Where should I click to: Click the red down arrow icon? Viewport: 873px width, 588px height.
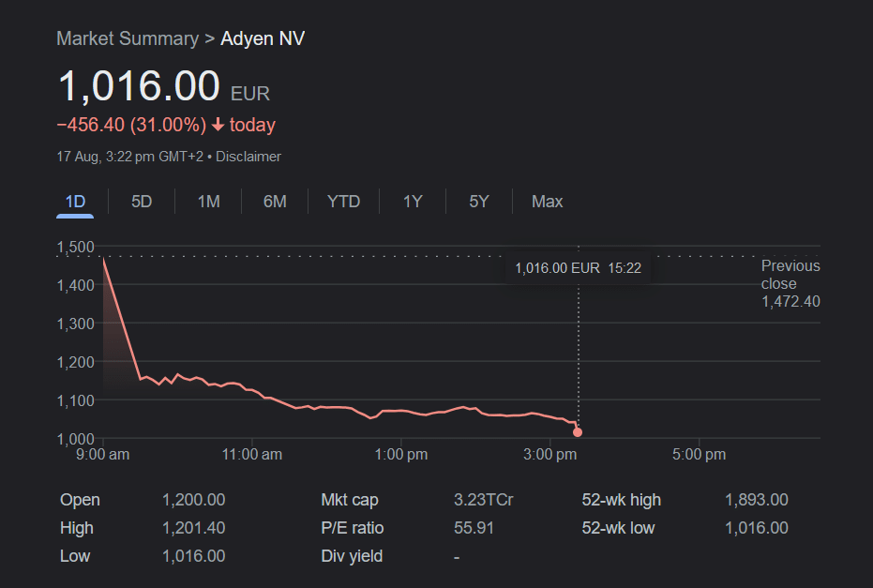(218, 125)
